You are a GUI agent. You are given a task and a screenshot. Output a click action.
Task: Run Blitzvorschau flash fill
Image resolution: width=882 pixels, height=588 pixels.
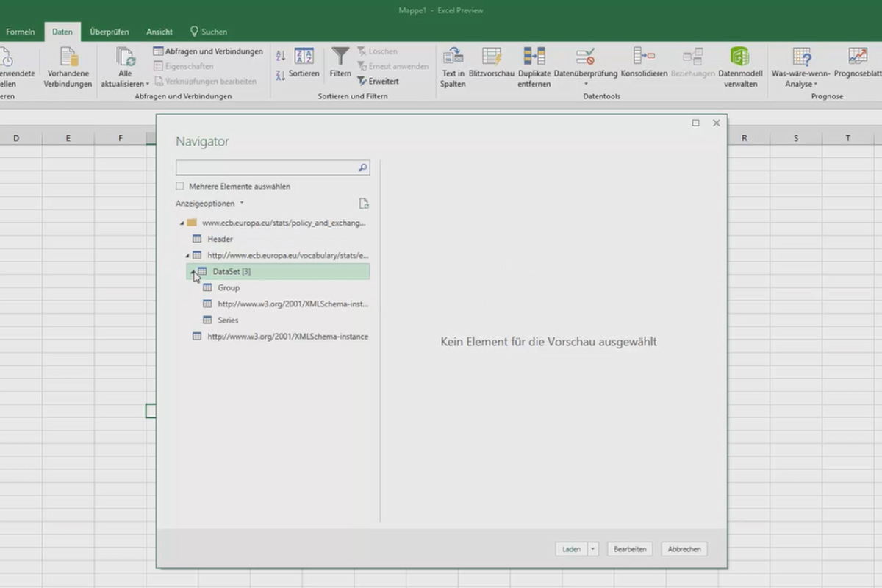point(491,63)
